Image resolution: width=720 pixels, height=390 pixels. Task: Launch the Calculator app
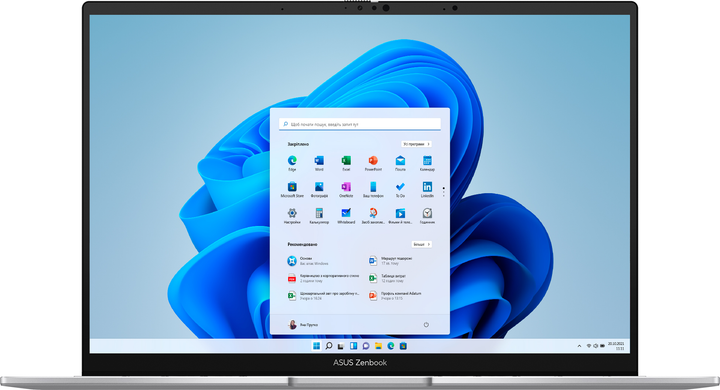319,216
